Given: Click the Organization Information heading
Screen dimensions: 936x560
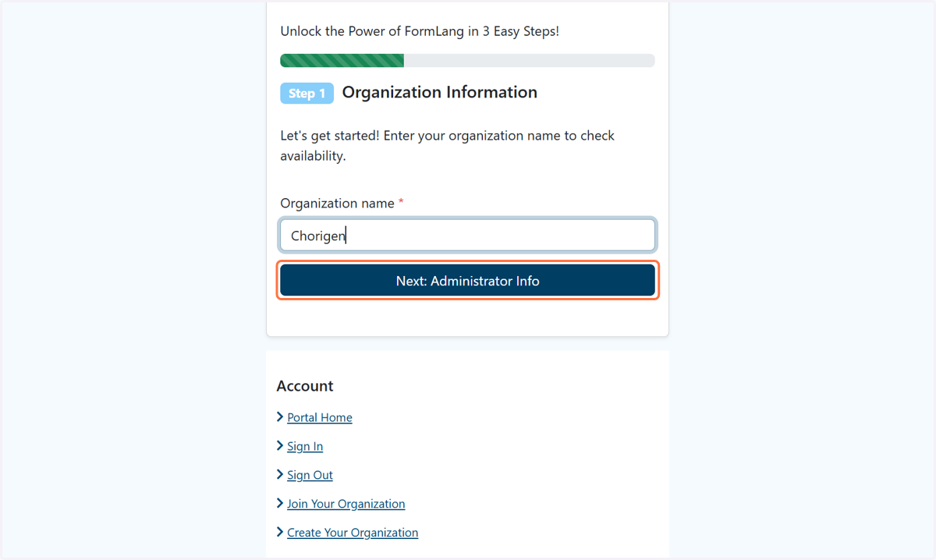Looking at the screenshot, I should [440, 93].
